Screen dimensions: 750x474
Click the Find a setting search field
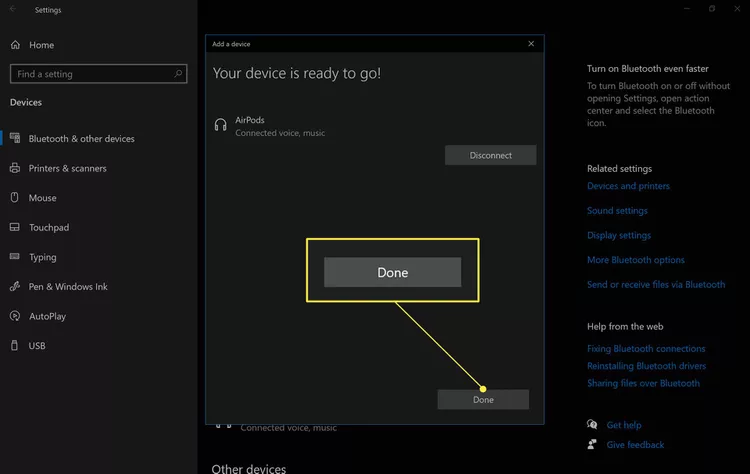(x=99, y=74)
